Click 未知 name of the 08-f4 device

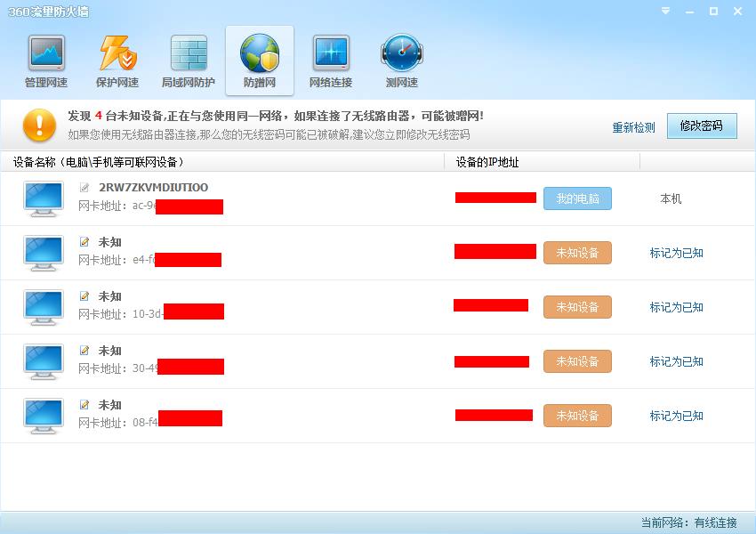110,405
